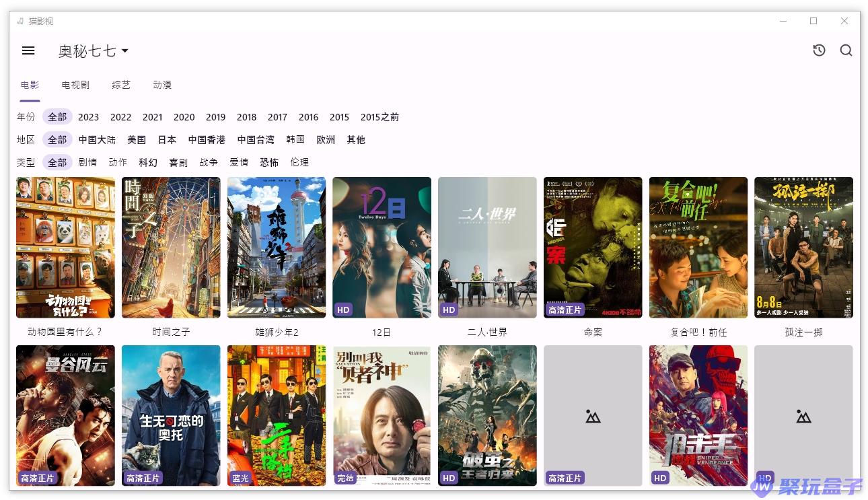Filter region by 韩国
The image size is (868, 500).
point(295,140)
